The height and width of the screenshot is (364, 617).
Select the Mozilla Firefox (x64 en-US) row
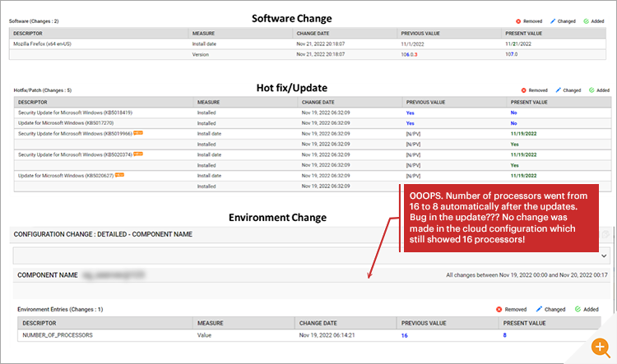pos(308,44)
